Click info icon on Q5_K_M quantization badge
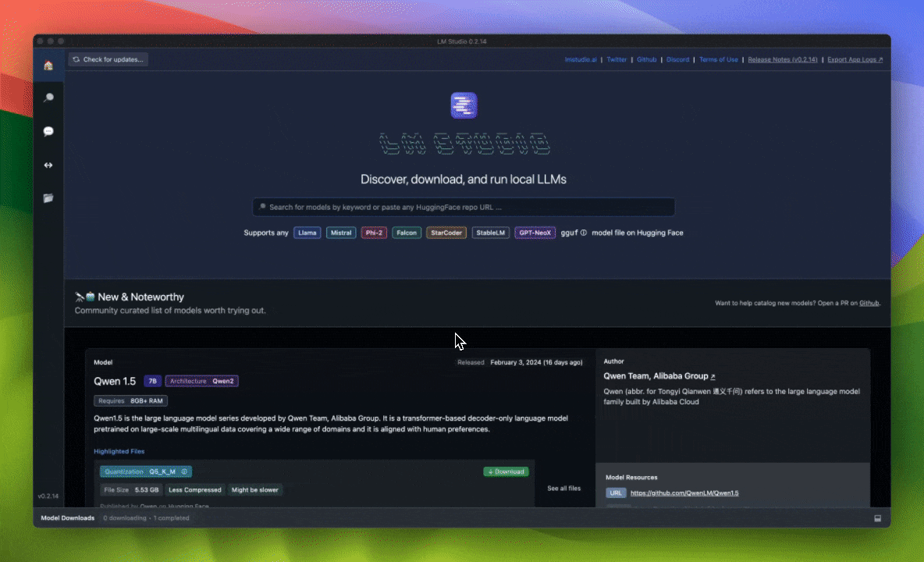The image size is (924, 562). coord(184,471)
